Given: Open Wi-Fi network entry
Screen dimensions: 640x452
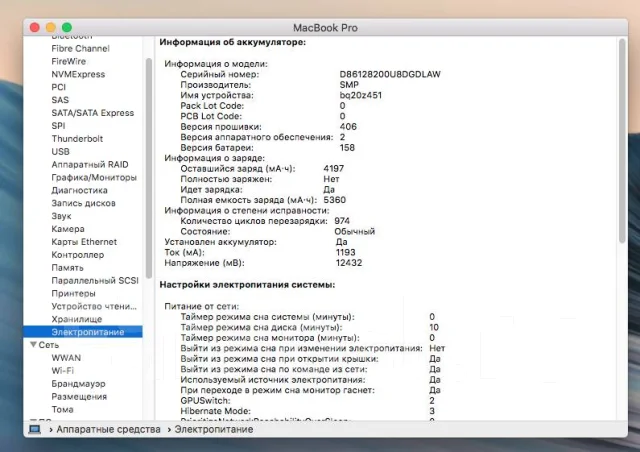Looking at the screenshot, I should pyautogui.click(x=62, y=371).
